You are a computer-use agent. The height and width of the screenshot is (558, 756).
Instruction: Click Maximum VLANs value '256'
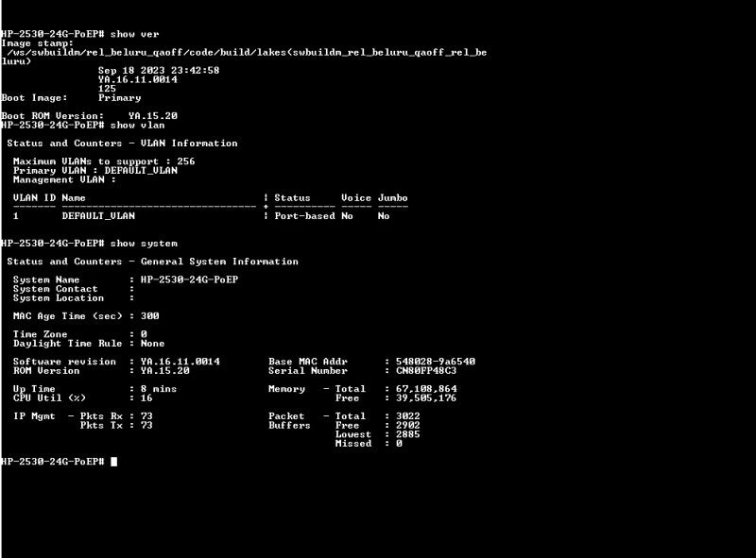tap(185, 161)
